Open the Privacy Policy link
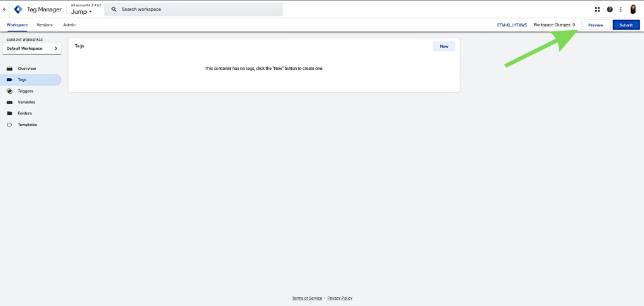644x306 pixels. point(340,298)
